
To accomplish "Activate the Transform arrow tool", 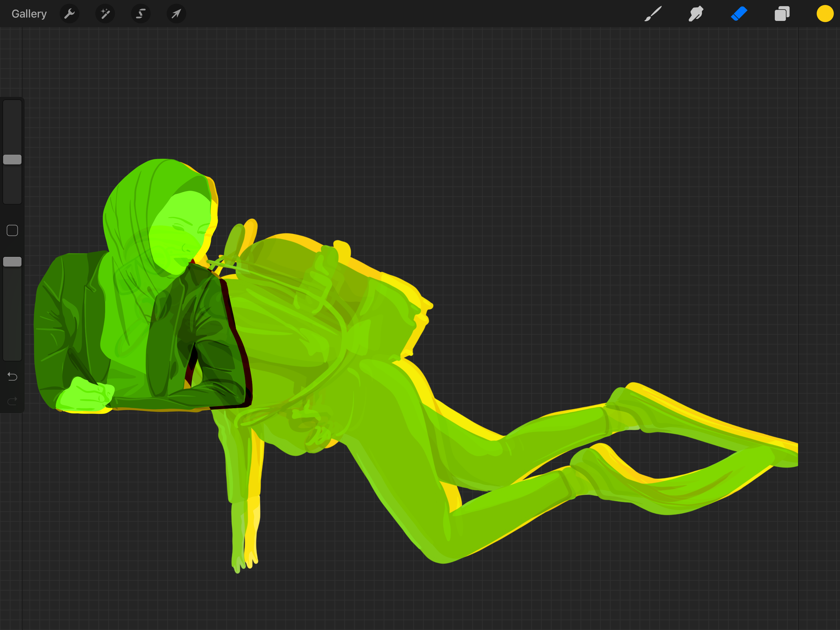I will pyautogui.click(x=176, y=14).
